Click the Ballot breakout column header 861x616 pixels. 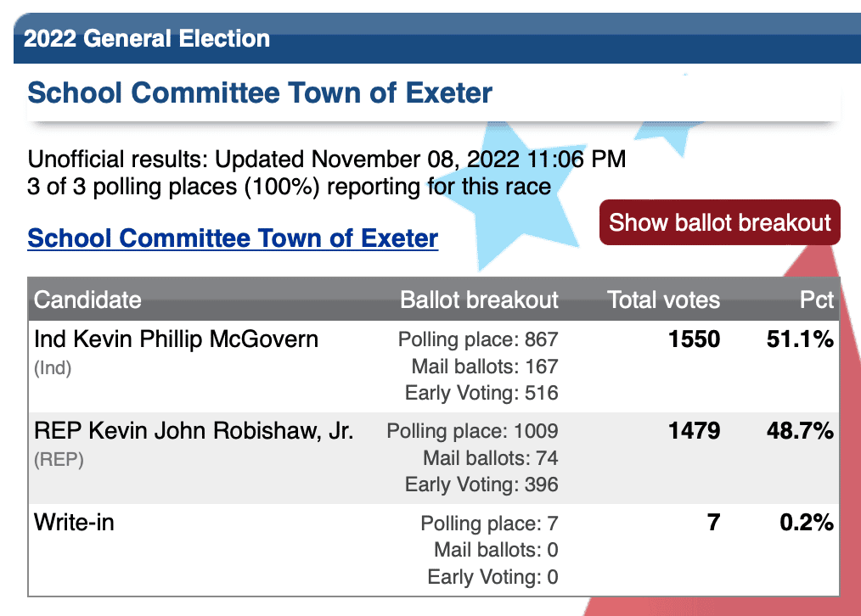[479, 300]
